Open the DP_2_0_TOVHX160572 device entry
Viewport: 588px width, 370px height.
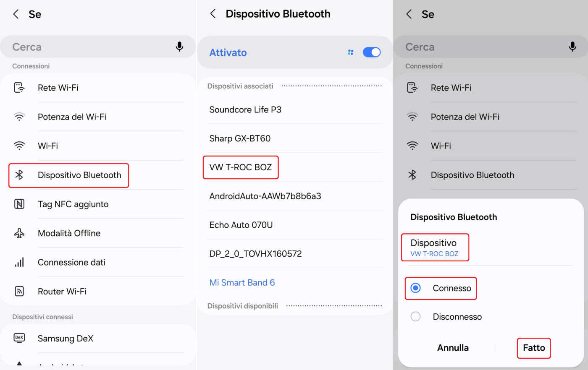coord(255,254)
